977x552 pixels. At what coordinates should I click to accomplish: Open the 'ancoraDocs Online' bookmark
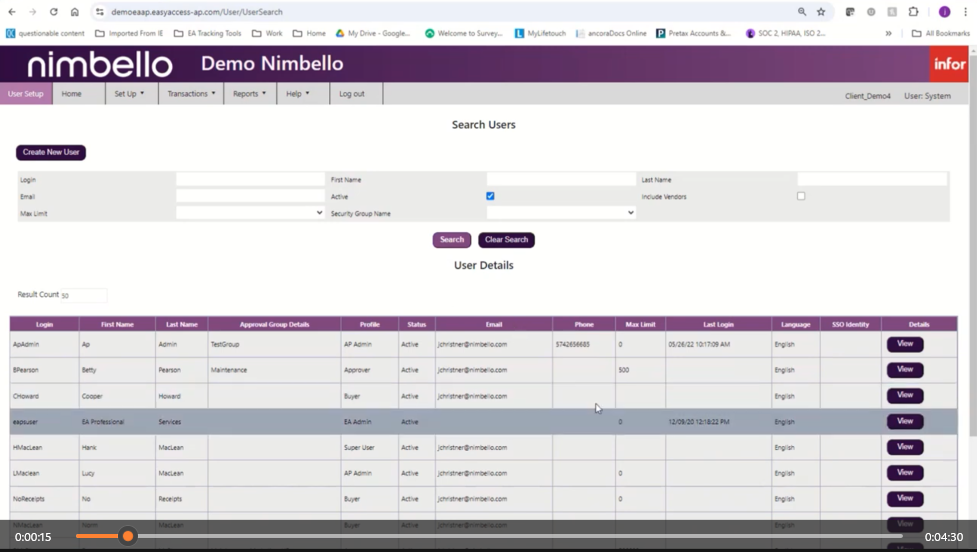click(x=611, y=34)
